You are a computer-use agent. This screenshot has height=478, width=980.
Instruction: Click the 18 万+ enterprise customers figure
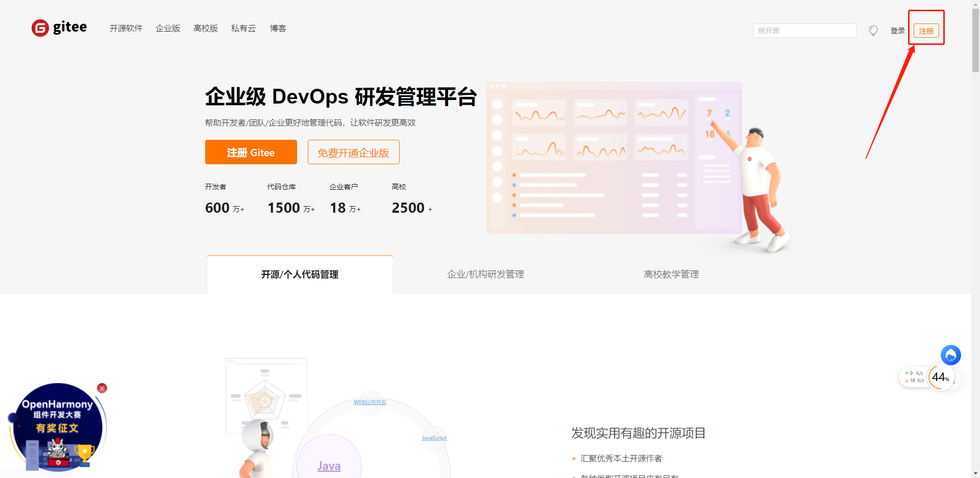click(345, 208)
